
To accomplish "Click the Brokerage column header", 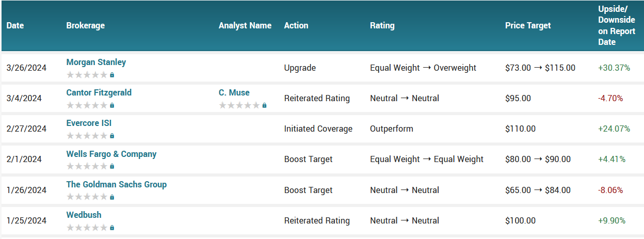I will [86, 25].
